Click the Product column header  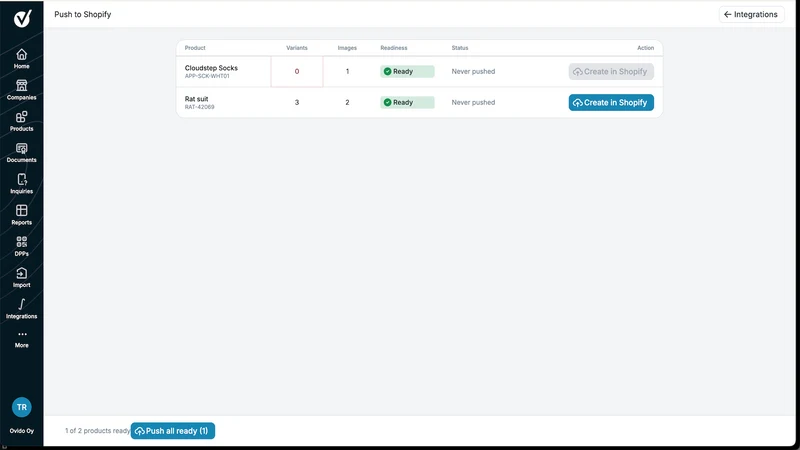point(195,48)
